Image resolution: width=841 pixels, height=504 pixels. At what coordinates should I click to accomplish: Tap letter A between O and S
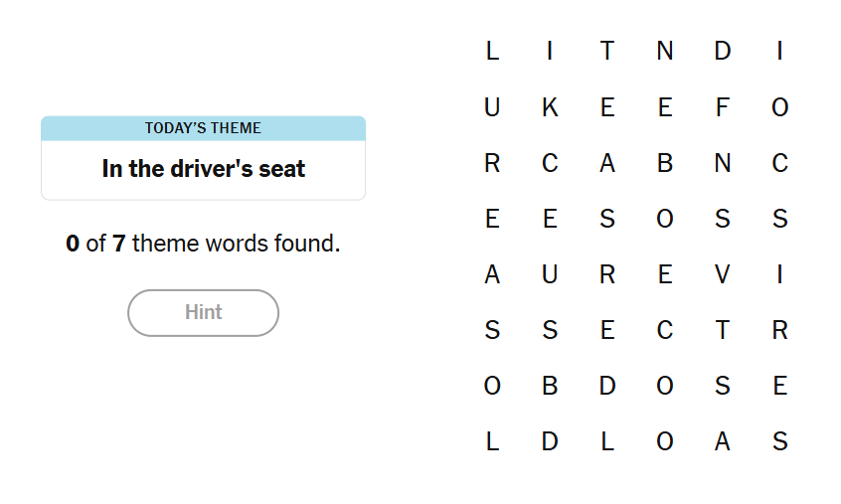pyautogui.click(x=723, y=442)
